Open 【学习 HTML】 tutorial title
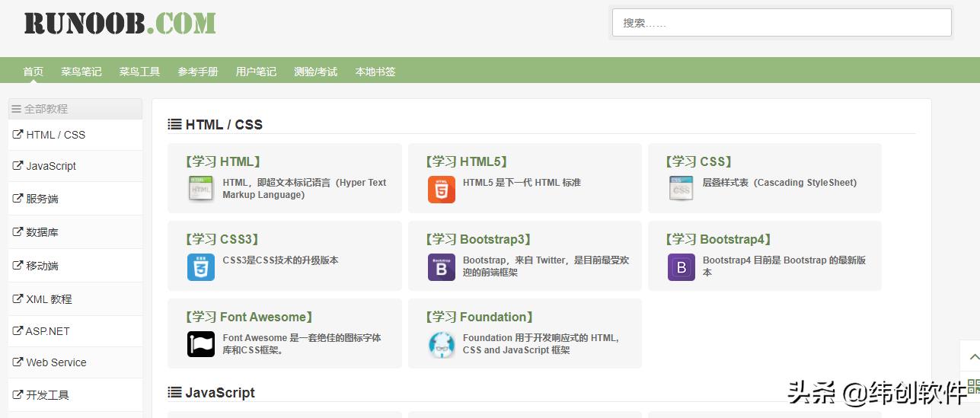The image size is (980, 418). [224, 161]
